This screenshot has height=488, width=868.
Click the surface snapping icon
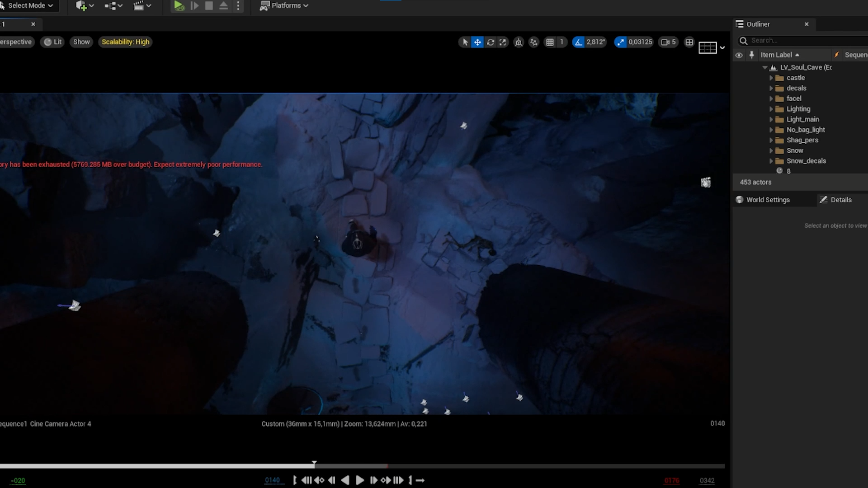point(534,42)
